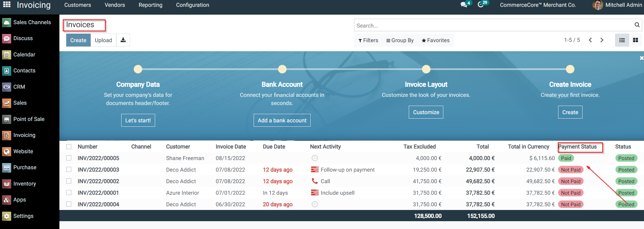Open activities clock icon with badge 29
Screen dimensions: 644x229
click(x=481, y=5)
